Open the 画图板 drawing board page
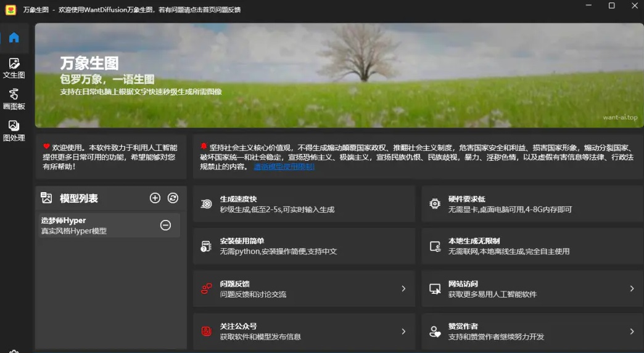 coord(14,99)
